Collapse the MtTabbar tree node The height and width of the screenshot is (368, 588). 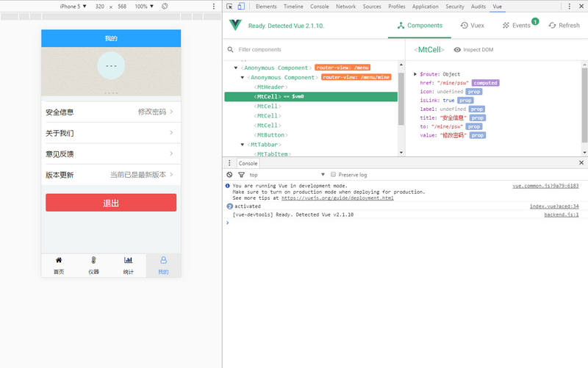pyautogui.click(x=243, y=145)
